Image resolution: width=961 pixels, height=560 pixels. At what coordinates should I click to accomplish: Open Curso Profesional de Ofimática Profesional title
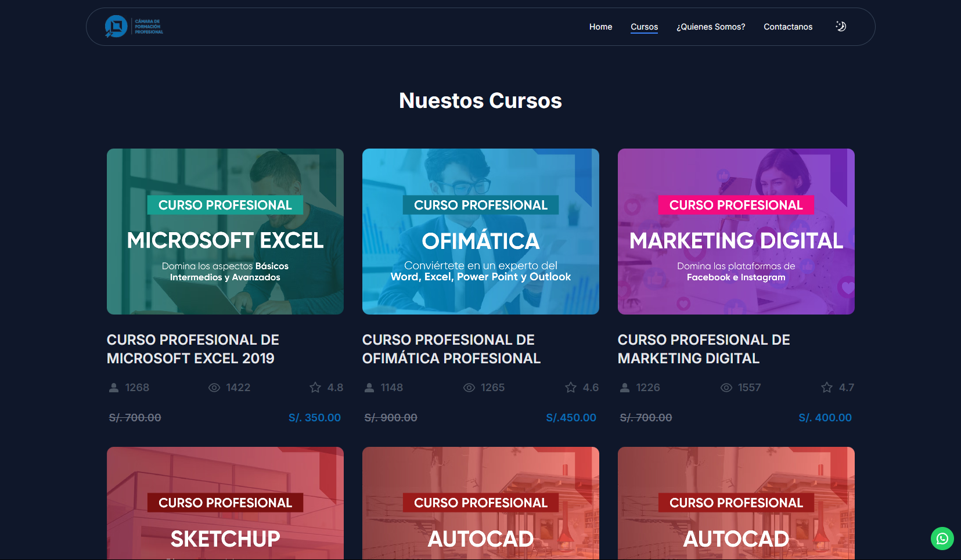coord(451,349)
